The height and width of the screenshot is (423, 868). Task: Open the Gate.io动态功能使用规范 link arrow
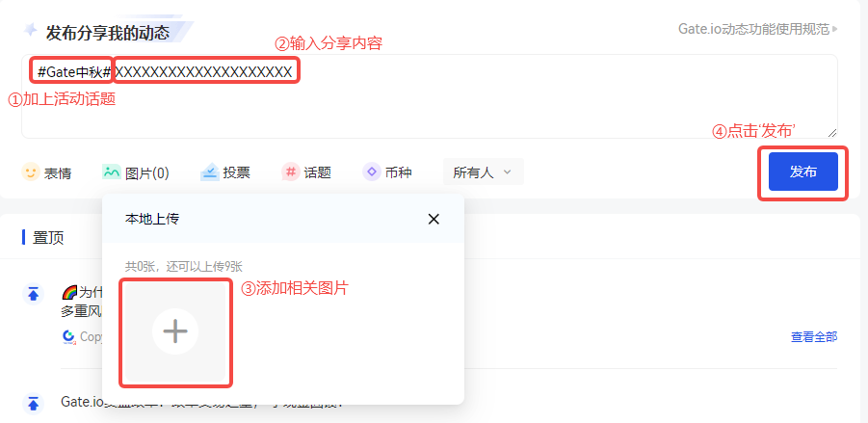[835, 29]
